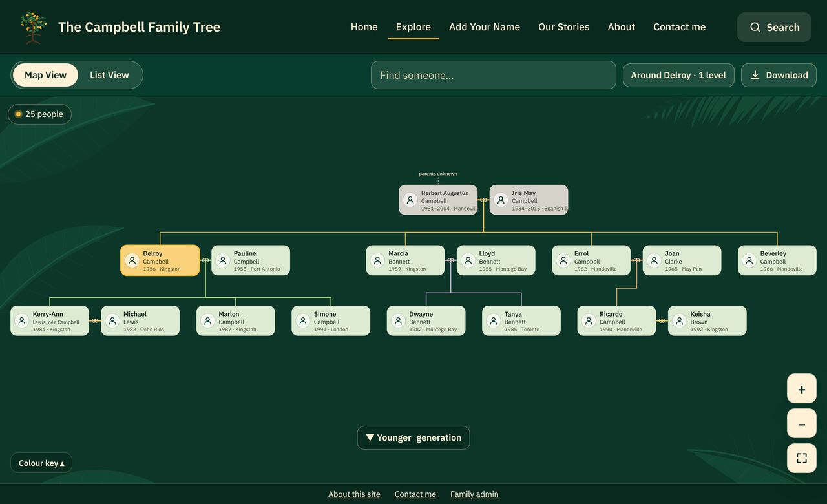The image size is (827, 504).
Task: Click the marriage link between Kerry-Ann and Michael
Action: click(95, 320)
